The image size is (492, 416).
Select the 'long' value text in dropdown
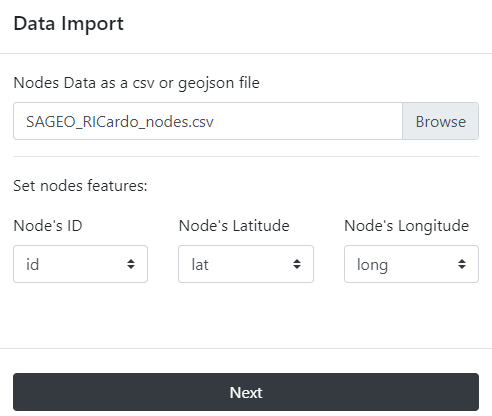[372, 266]
